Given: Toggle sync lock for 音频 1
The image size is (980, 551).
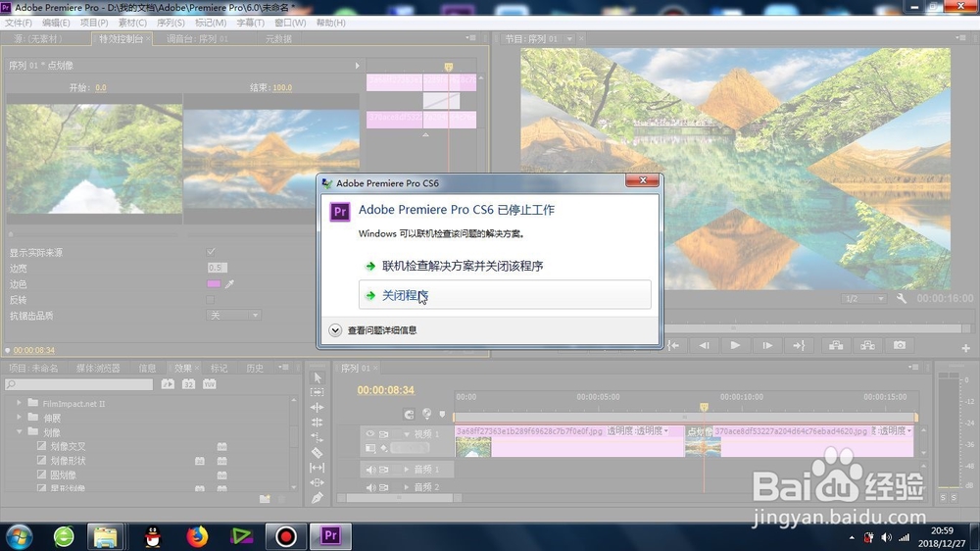Looking at the screenshot, I should tap(384, 469).
